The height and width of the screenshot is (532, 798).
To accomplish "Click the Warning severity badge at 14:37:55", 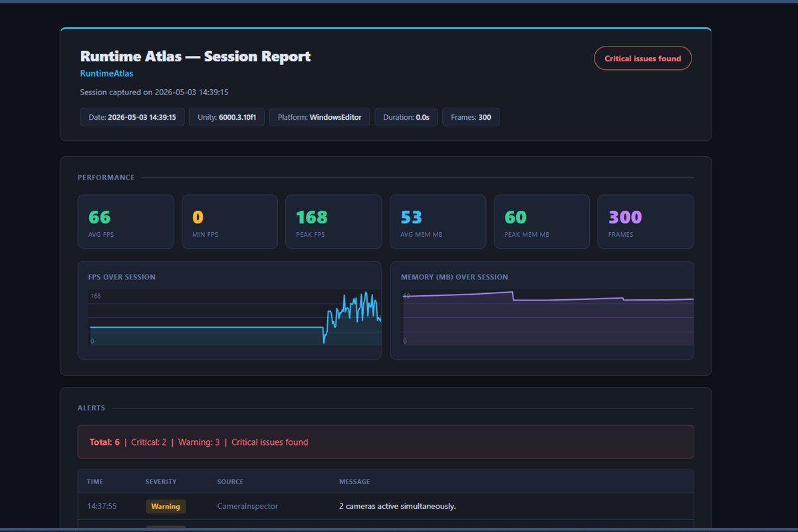I will pos(166,506).
